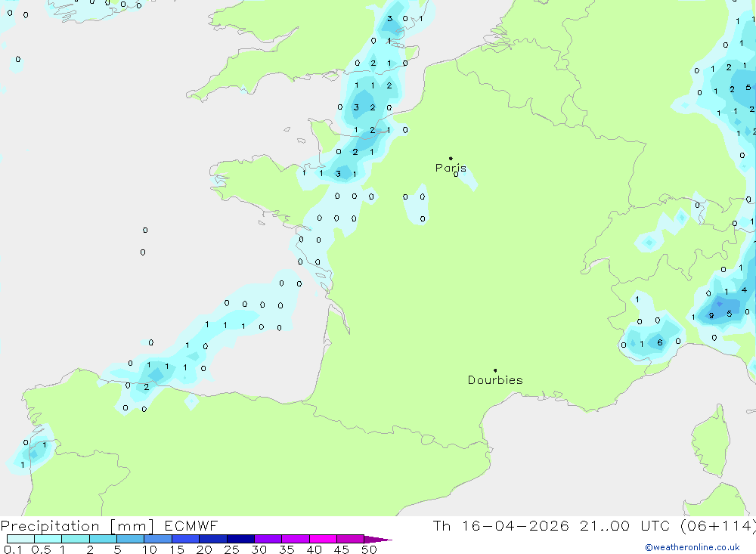Select the 30-35 mm purple legend swatch
This screenshot has width=756, height=554.
tap(268, 539)
